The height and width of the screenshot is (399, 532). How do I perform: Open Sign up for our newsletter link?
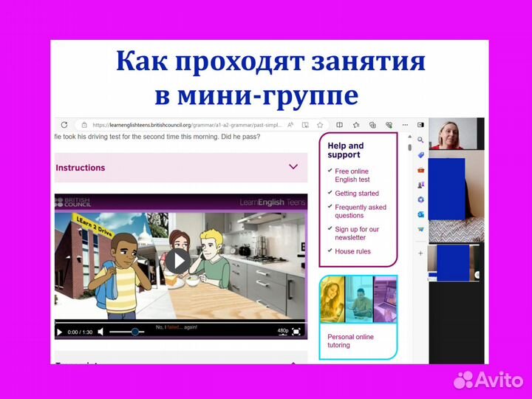click(357, 233)
